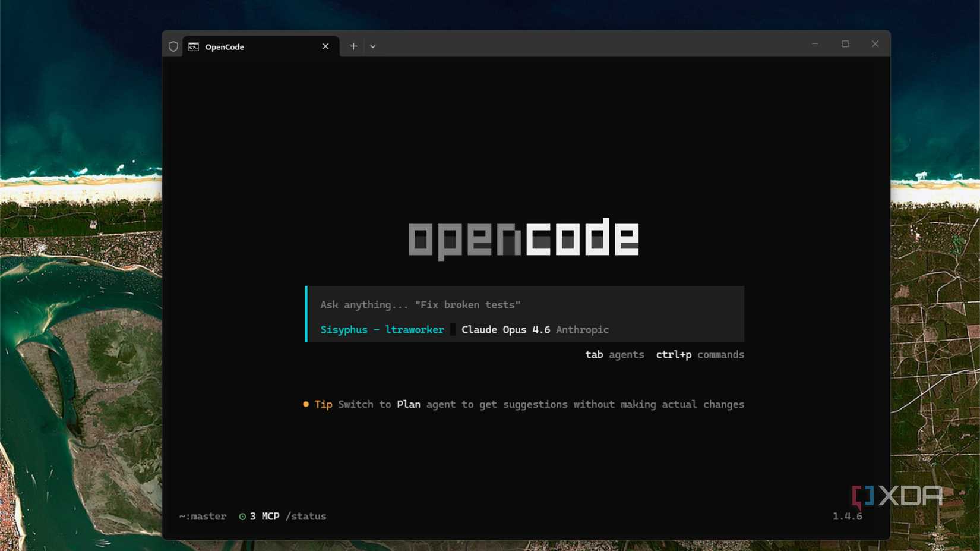The width and height of the screenshot is (980, 551).
Task: Click the new tab plus icon
Action: [353, 46]
